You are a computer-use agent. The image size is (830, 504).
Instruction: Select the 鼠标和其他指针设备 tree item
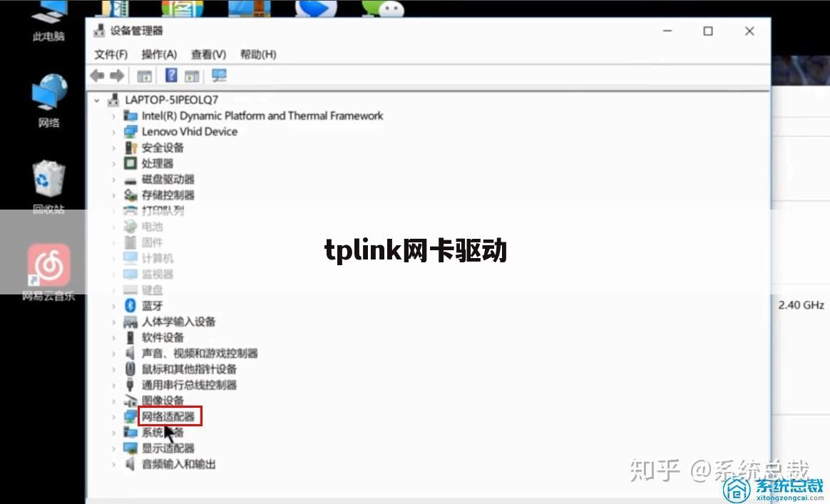(190, 369)
